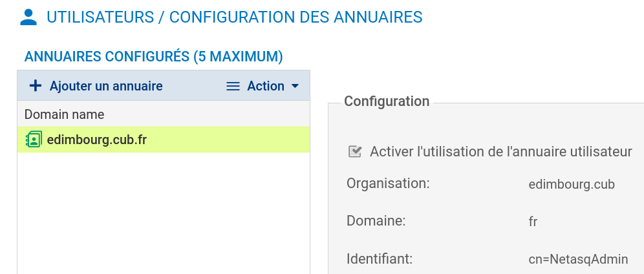Click the 'Ajouter un annuaire' button
Viewport: 644px width, 274px height.
(106, 86)
